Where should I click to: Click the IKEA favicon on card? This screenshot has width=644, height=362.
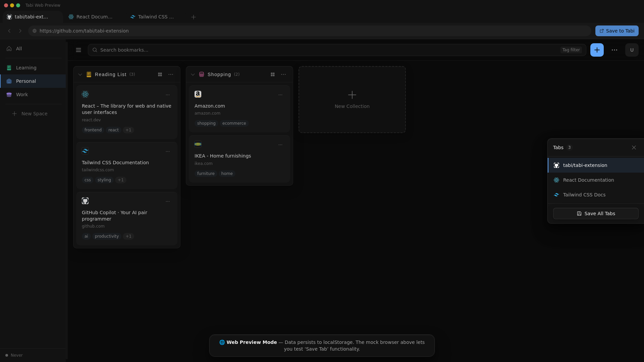pos(198,144)
